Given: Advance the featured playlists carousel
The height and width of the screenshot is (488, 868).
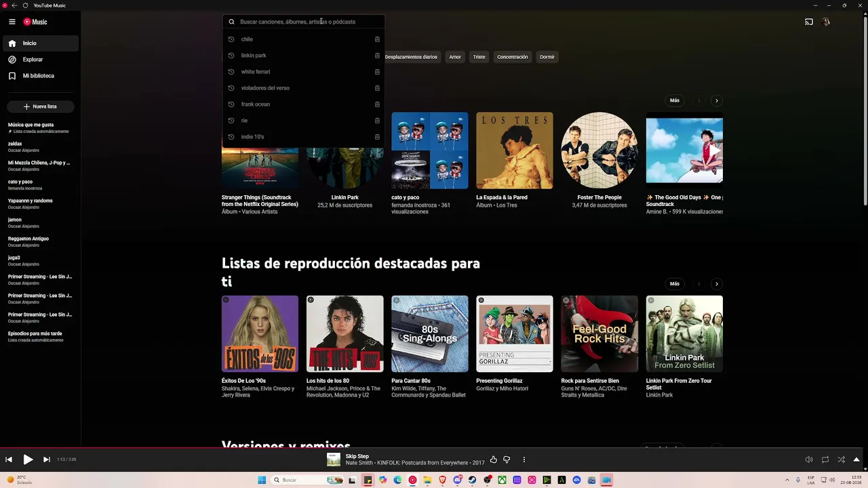Looking at the screenshot, I should pos(717,284).
